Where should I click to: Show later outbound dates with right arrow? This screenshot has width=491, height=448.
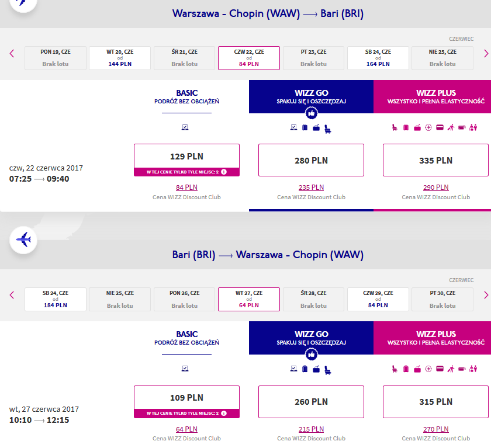[x=486, y=54]
